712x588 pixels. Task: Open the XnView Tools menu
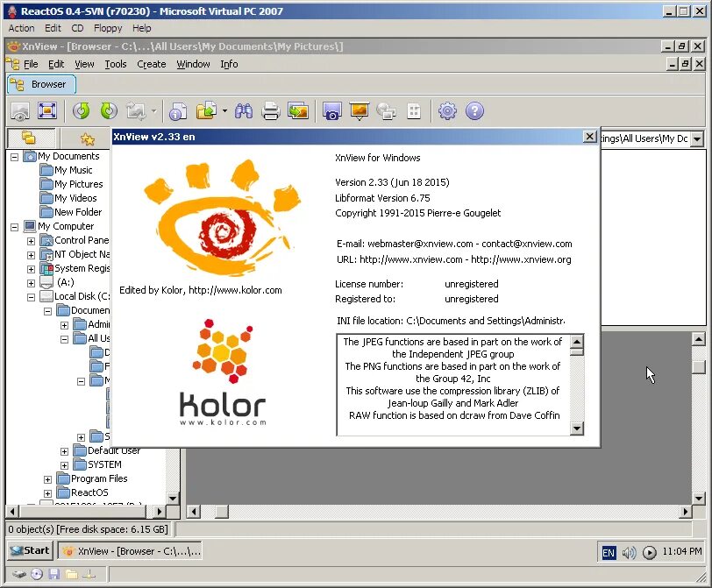coord(116,64)
